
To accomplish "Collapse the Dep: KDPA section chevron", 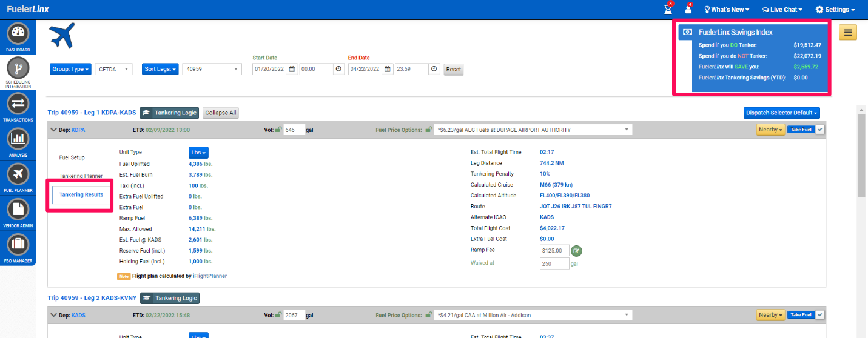I will [54, 130].
